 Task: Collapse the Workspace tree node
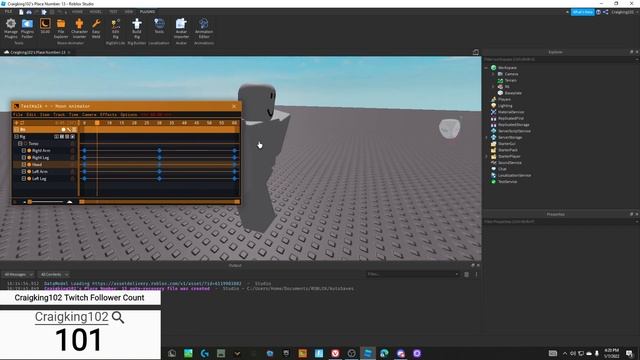coord(487,68)
